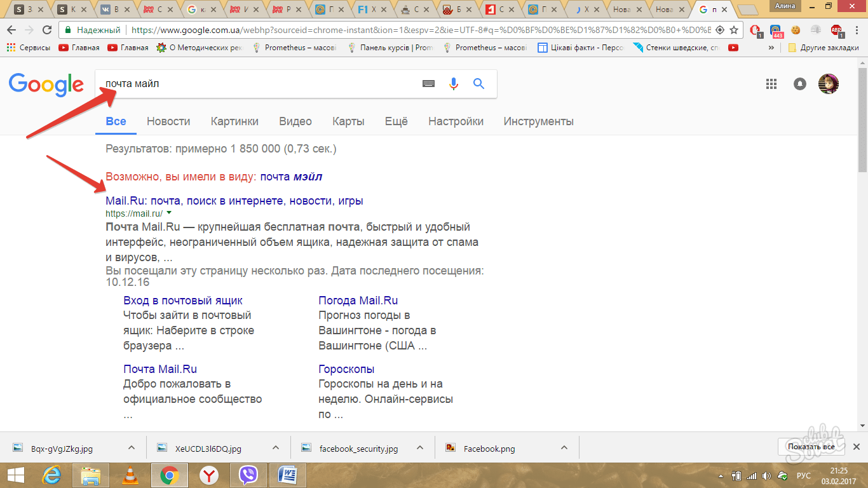This screenshot has height=488, width=868.
Task: Open the Mail.Ru main search result link
Action: (234, 201)
